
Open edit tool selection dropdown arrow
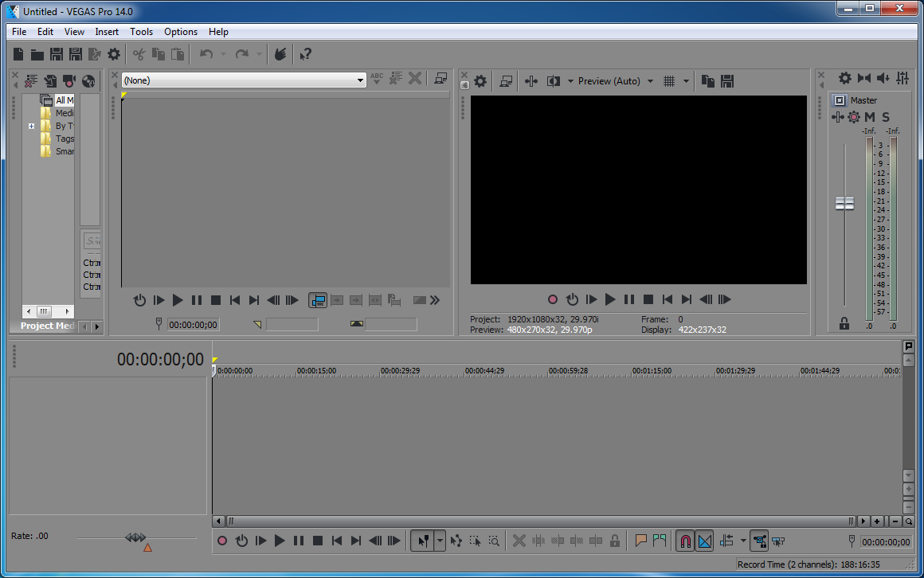click(440, 541)
